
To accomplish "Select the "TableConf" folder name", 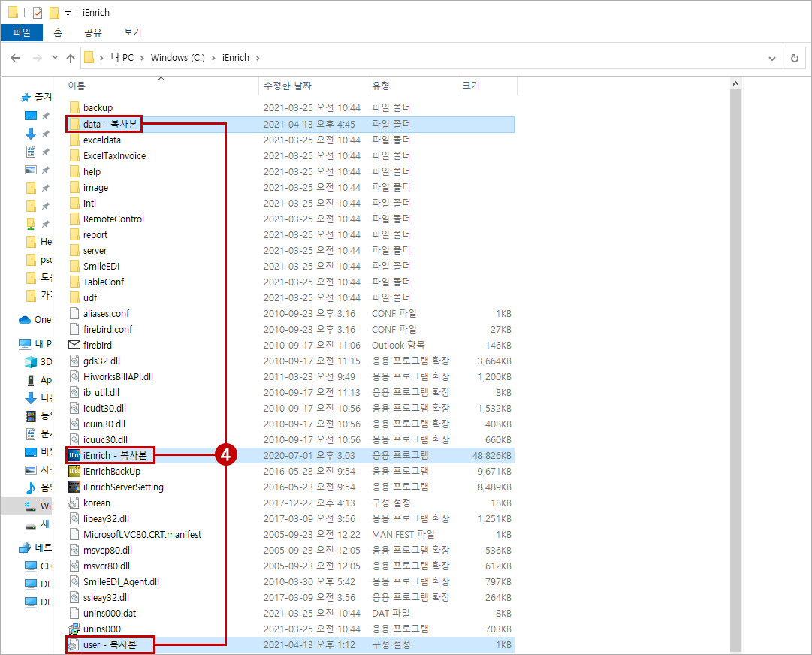I will pos(104,282).
